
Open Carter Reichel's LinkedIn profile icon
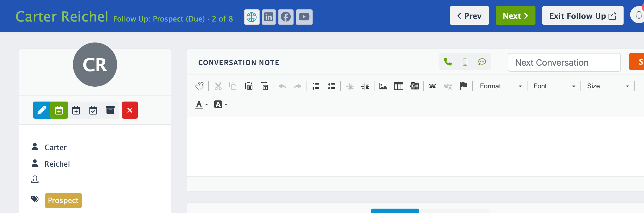point(269,17)
